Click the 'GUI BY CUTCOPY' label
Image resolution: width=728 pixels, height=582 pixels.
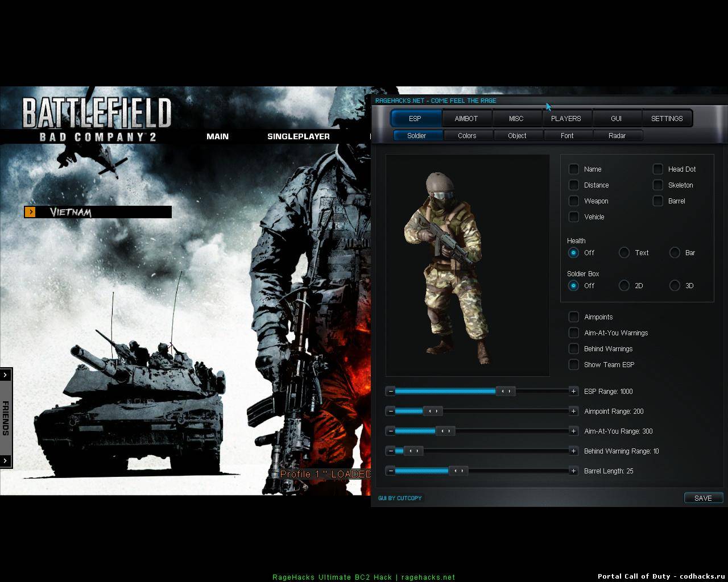(400, 498)
